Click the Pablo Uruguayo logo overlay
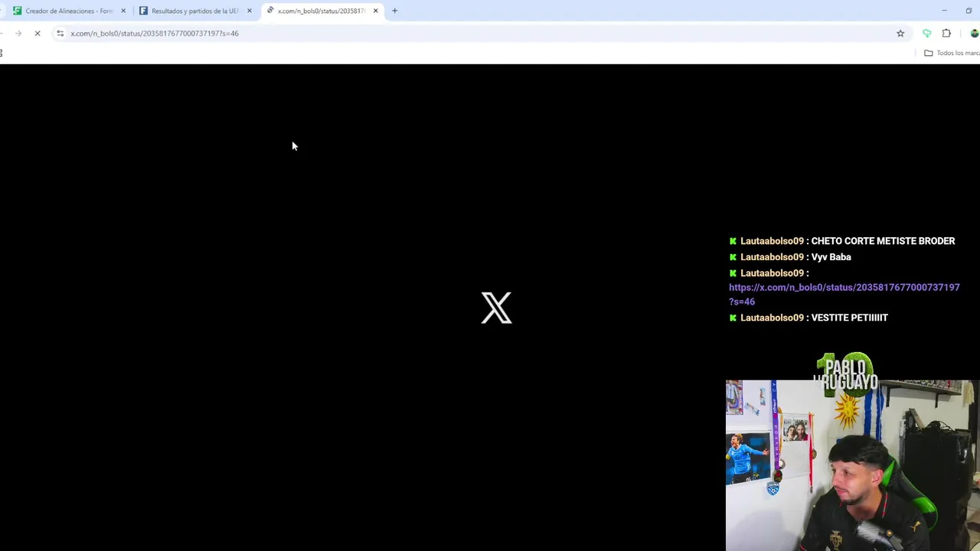 845,373
